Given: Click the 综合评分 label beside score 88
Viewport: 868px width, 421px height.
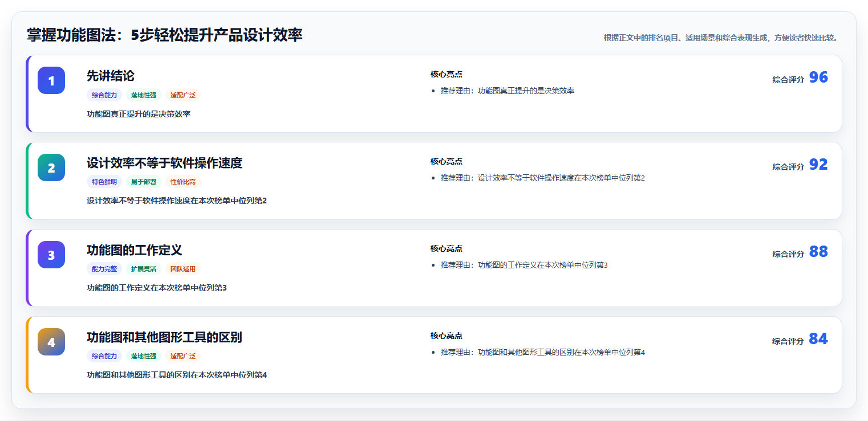Looking at the screenshot, I should [788, 254].
